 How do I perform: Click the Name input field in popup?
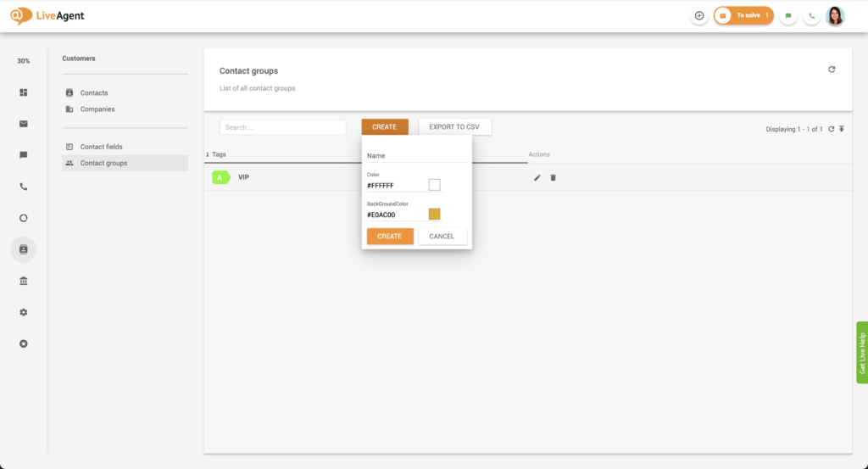coord(415,156)
